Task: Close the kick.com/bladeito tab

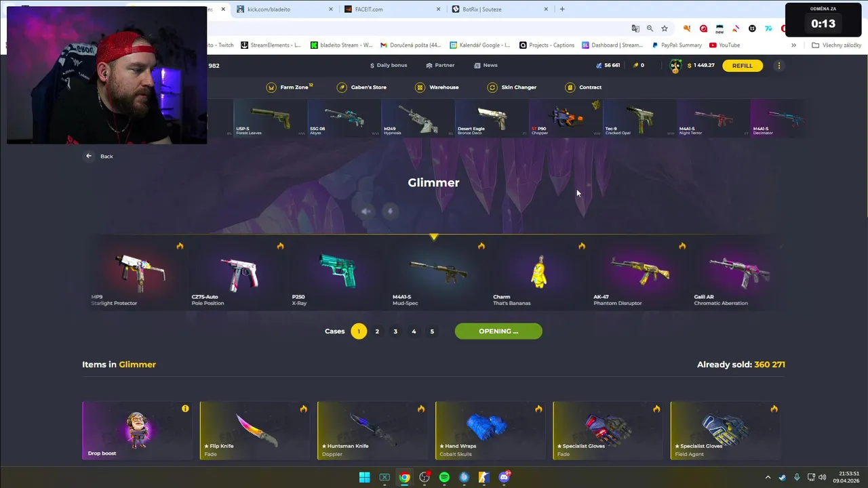Action: pyautogui.click(x=331, y=9)
